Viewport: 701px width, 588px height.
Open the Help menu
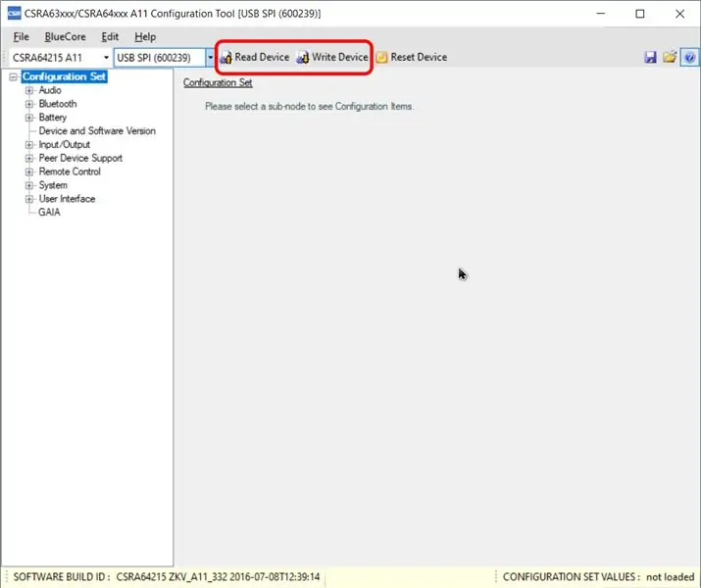145,36
